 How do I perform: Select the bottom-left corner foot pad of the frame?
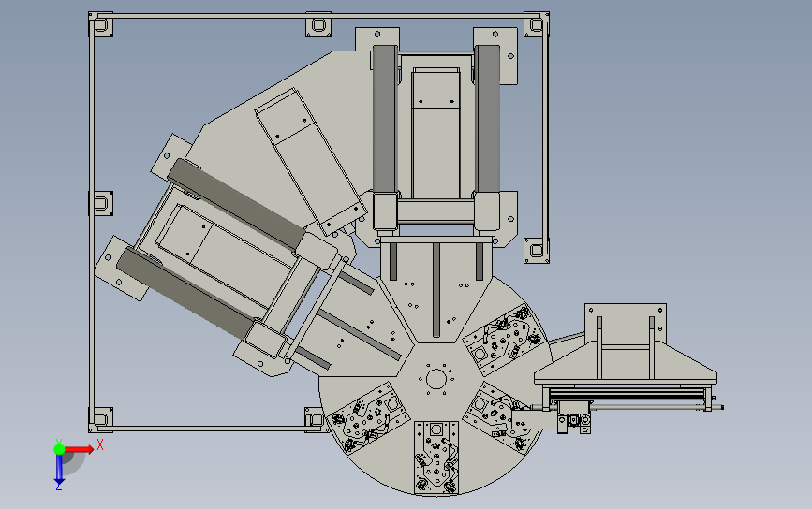tap(101, 419)
